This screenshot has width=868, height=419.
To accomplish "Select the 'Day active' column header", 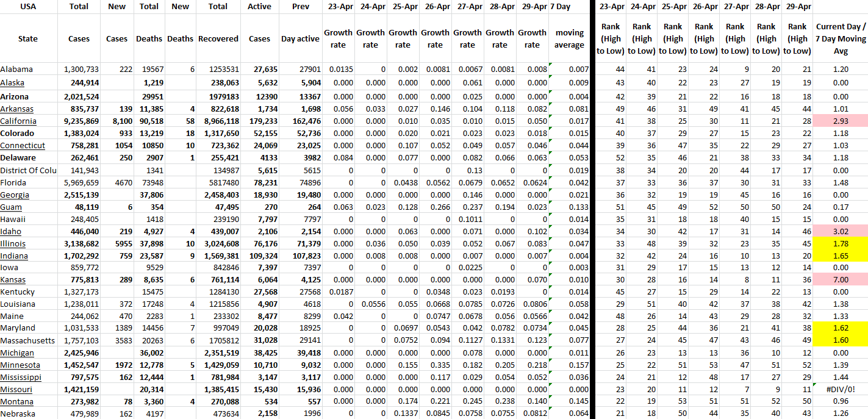I will [x=300, y=38].
